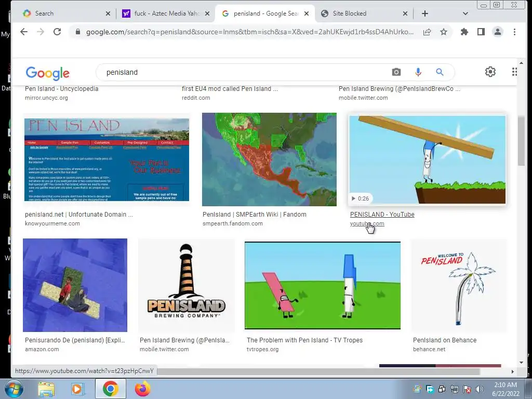Open the Google apps grid

point(514,72)
